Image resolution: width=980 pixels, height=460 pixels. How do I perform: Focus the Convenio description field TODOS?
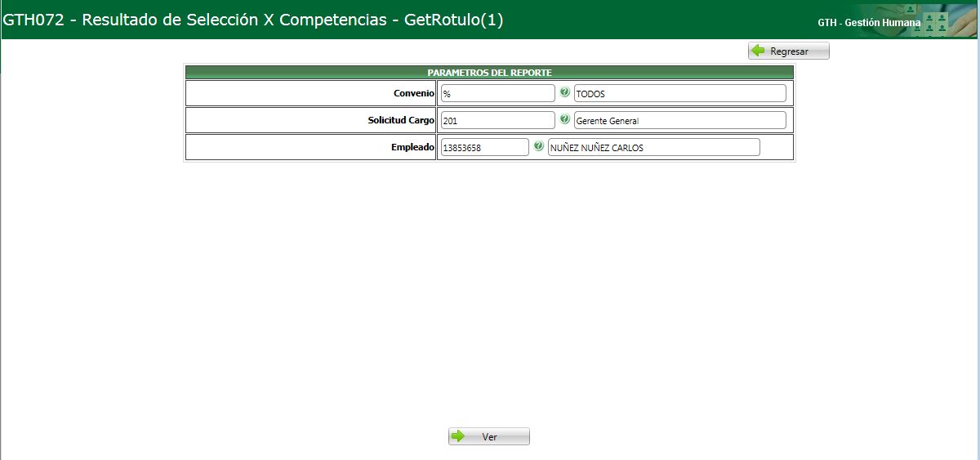(680, 93)
